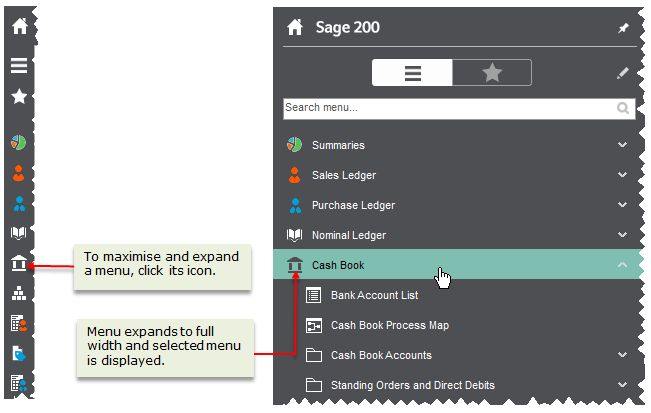Open Cash Book Process Map
The height and width of the screenshot is (413, 651).
390,325
